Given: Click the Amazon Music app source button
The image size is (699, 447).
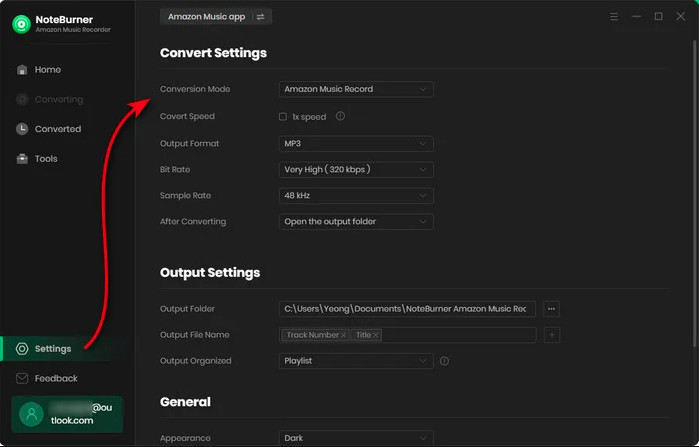Looking at the screenshot, I should (x=216, y=17).
